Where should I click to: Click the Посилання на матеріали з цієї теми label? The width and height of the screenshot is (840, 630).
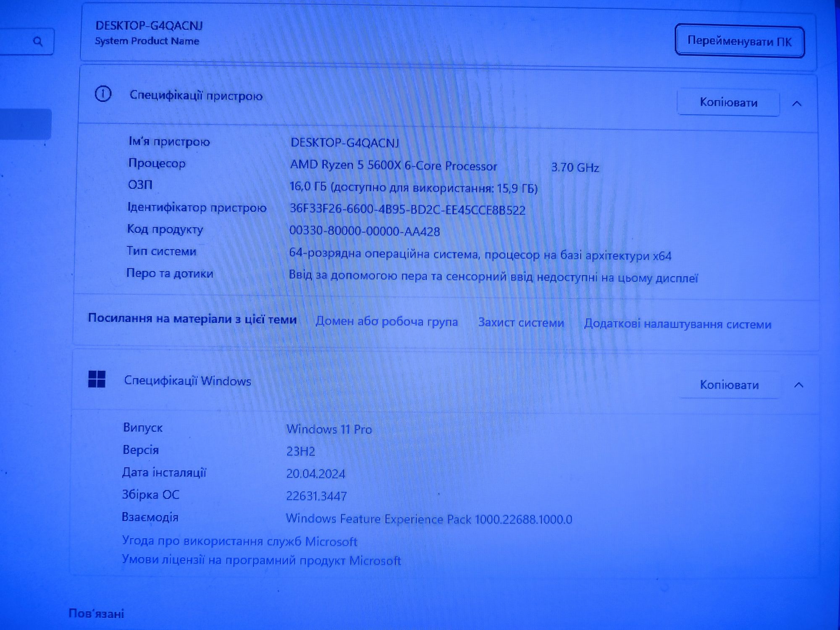pyautogui.click(x=192, y=319)
